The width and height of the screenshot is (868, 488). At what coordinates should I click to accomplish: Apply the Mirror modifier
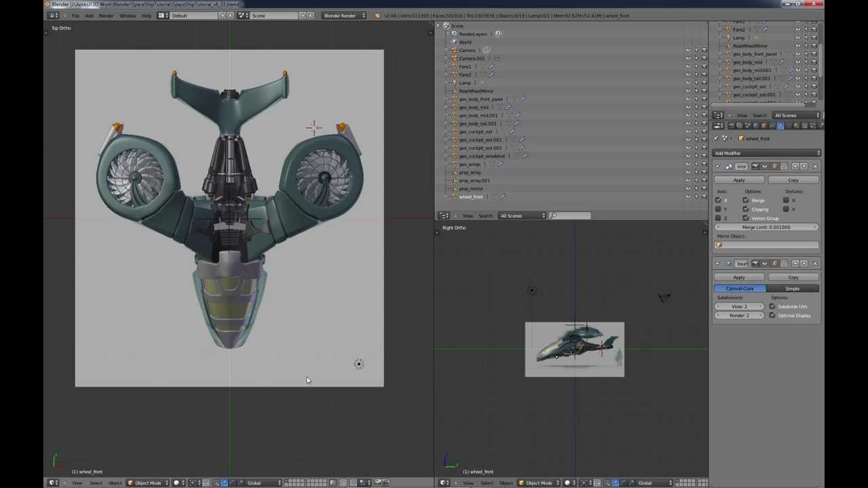[739, 180]
